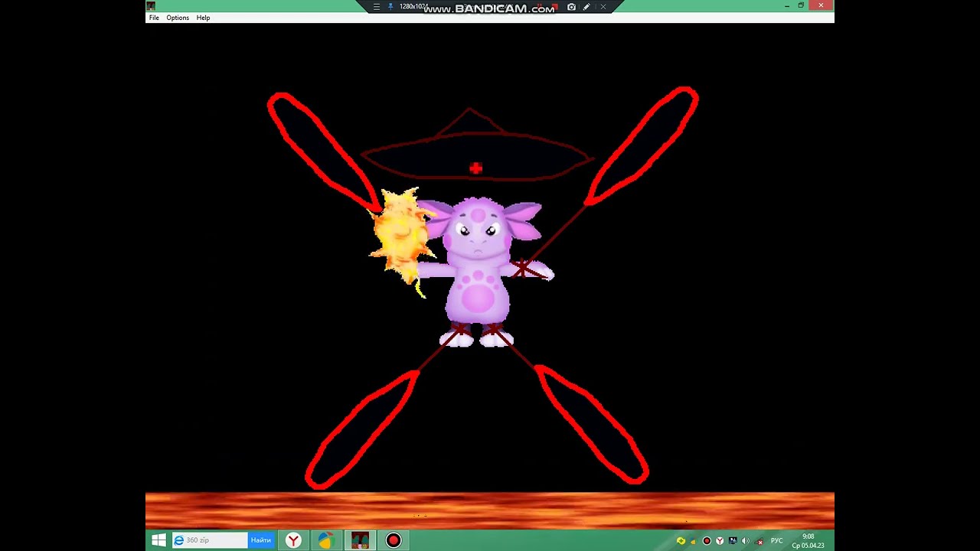This screenshot has width=980, height=551.
Task: Open the Windows Start button
Action: [158, 540]
